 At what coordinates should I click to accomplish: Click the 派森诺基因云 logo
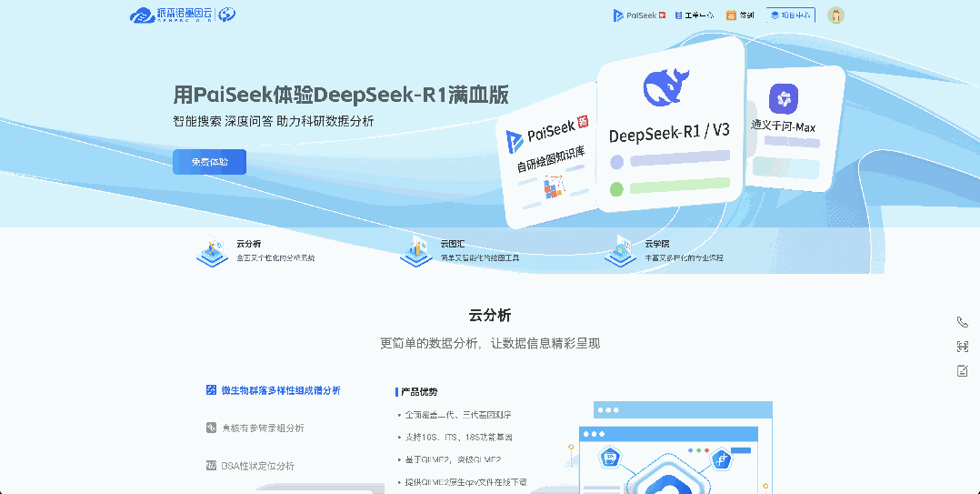point(182,15)
